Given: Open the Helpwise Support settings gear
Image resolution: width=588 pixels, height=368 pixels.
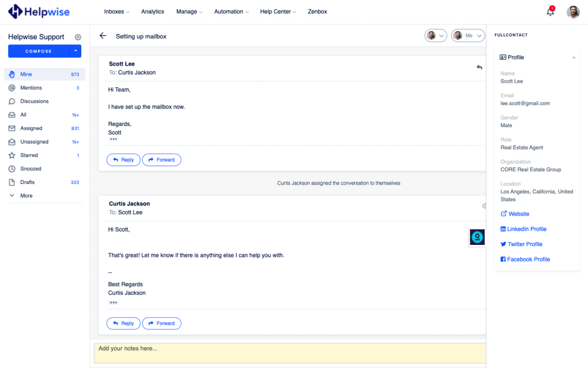Looking at the screenshot, I should click(x=78, y=37).
